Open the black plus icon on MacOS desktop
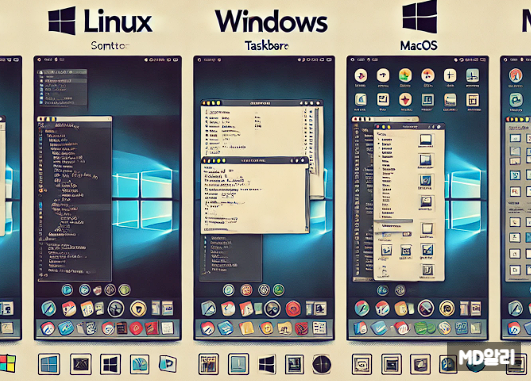 [450, 76]
